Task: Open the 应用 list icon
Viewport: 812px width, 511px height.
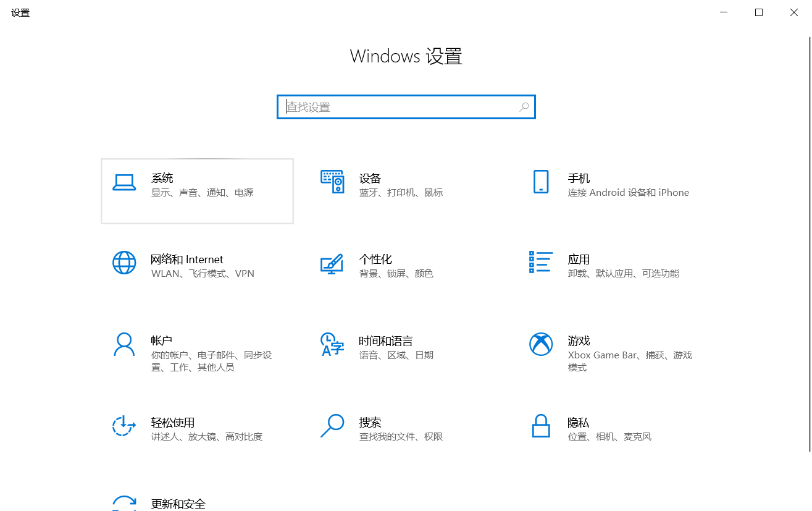Action: 541,262
